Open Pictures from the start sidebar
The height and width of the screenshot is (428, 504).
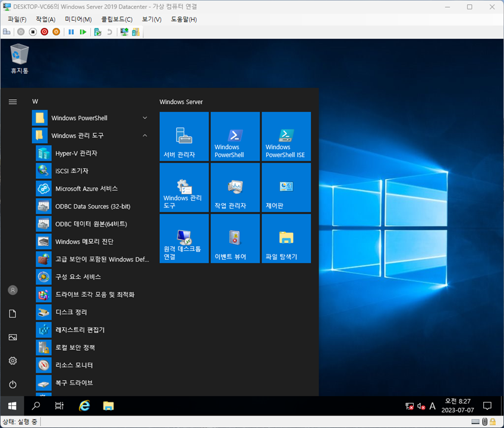coord(12,337)
